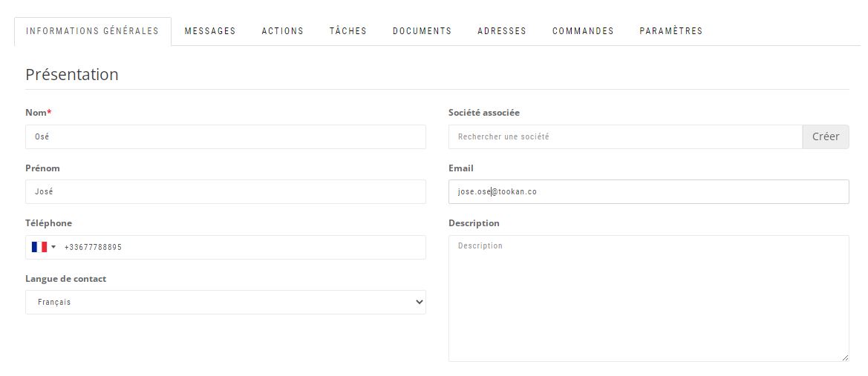Open the Actions tab
This screenshot has height=376, width=868.
[282, 31]
